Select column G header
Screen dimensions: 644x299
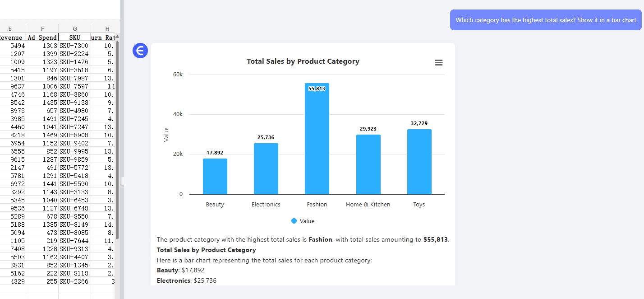tap(75, 29)
